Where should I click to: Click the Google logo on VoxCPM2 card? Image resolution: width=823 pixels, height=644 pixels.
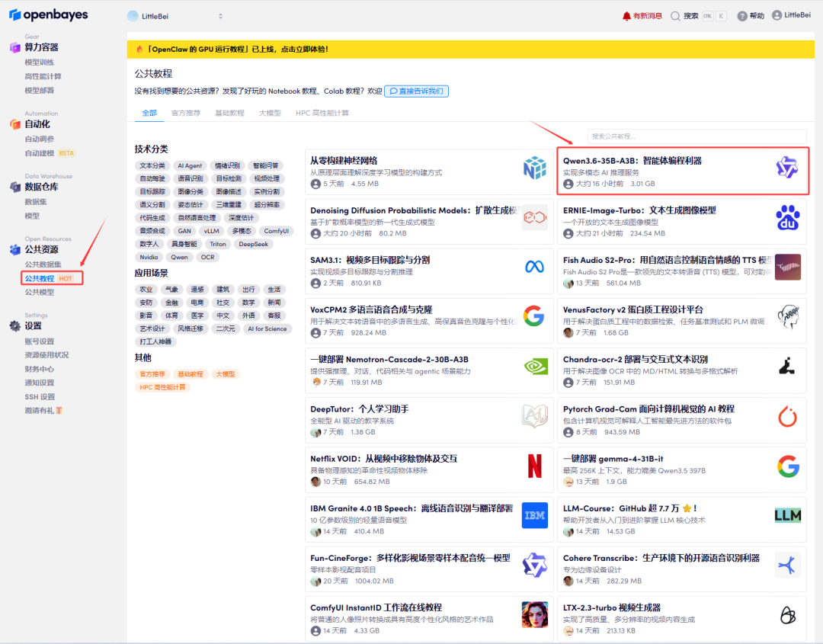[533, 316]
